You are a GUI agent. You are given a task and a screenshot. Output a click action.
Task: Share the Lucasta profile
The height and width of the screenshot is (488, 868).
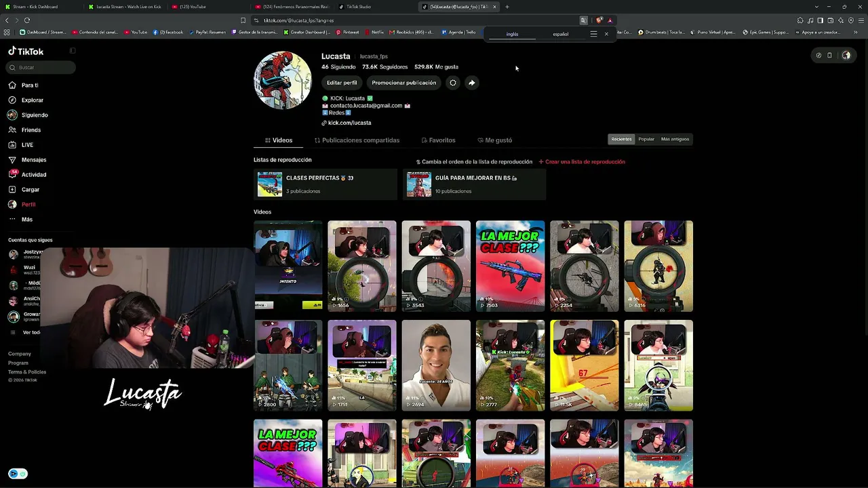tap(472, 83)
